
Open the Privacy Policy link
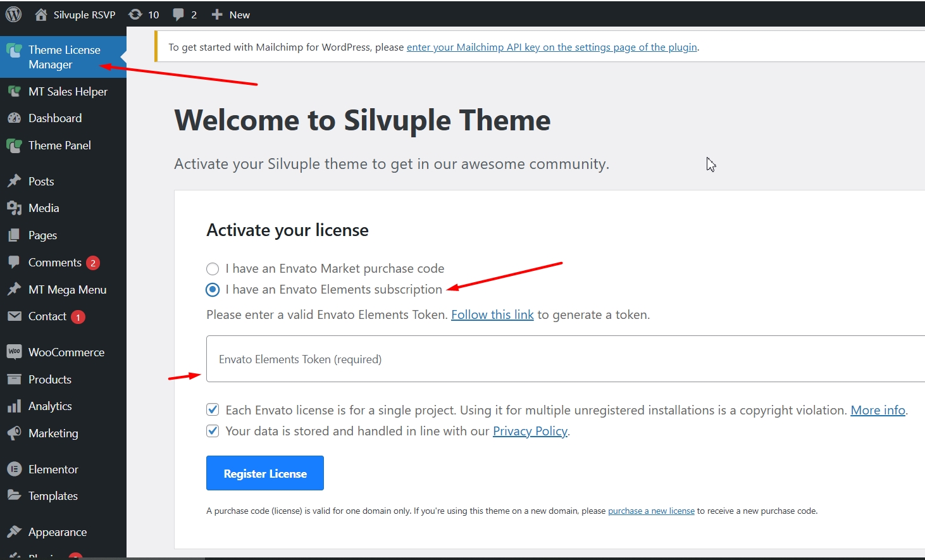click(530, 432)
